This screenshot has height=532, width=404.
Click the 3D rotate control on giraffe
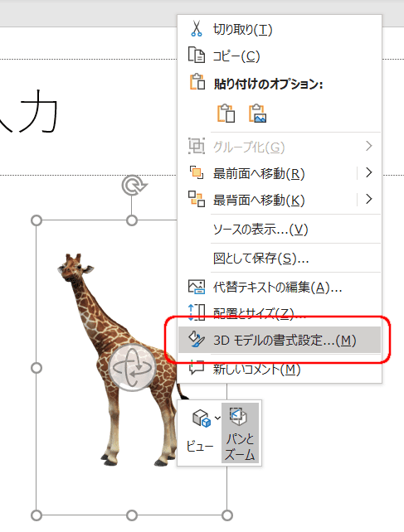tap(132, 367)
